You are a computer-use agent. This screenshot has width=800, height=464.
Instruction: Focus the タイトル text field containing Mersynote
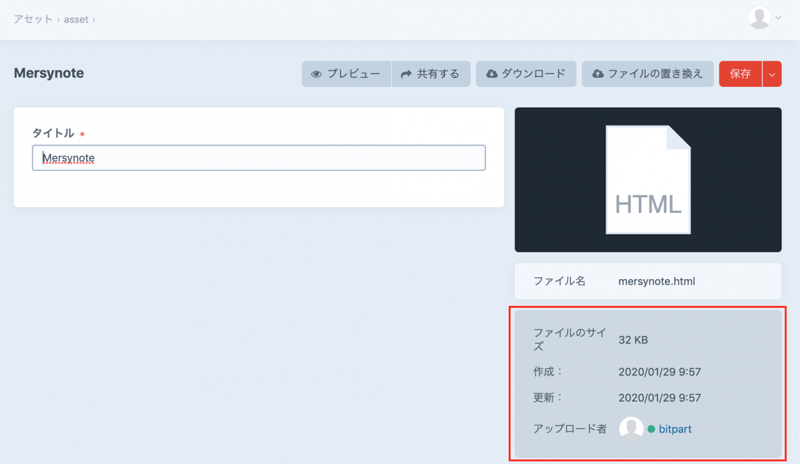[x=258, y=158]
